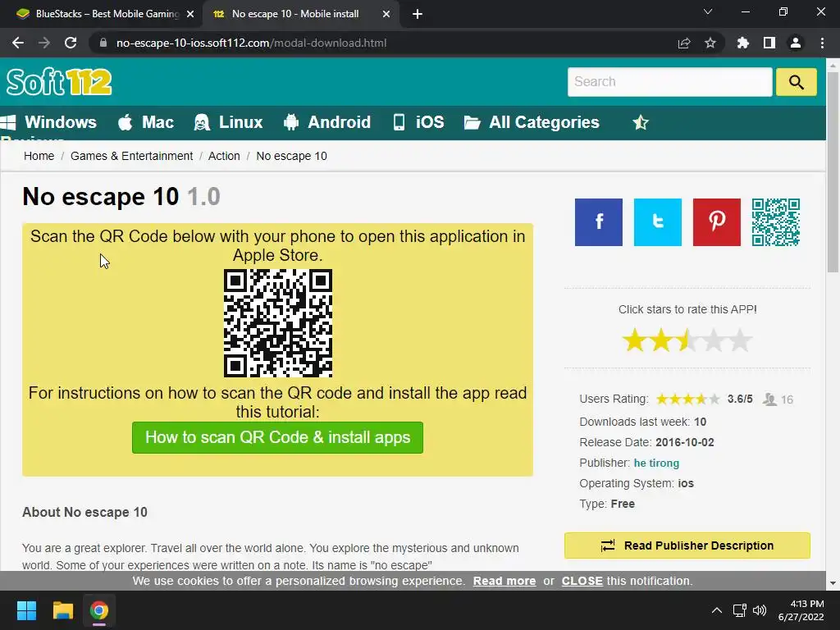This screenshot has height=630, width=840.
Task: Rate the app one star
Action: [635, 340]
